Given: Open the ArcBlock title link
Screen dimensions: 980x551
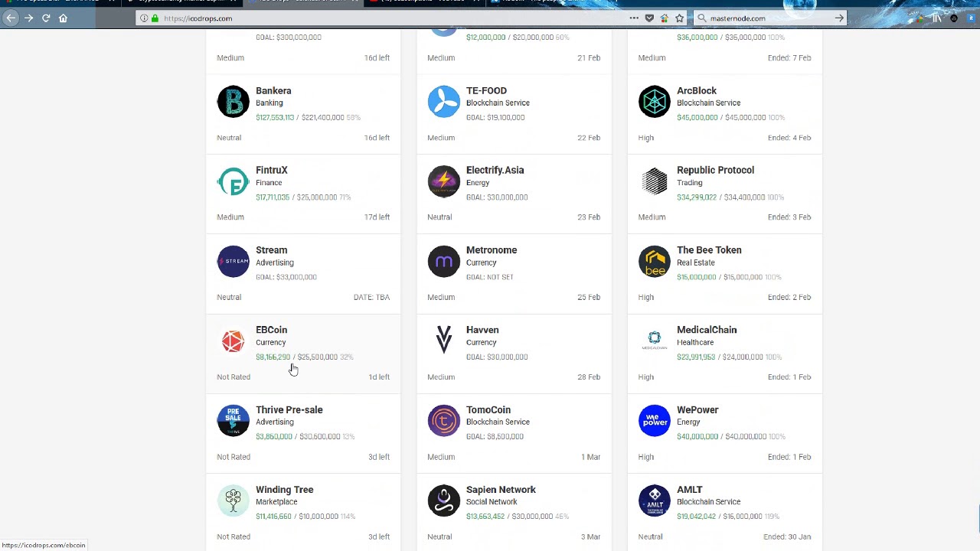Looking at the screenshot, I should point(697,90).
